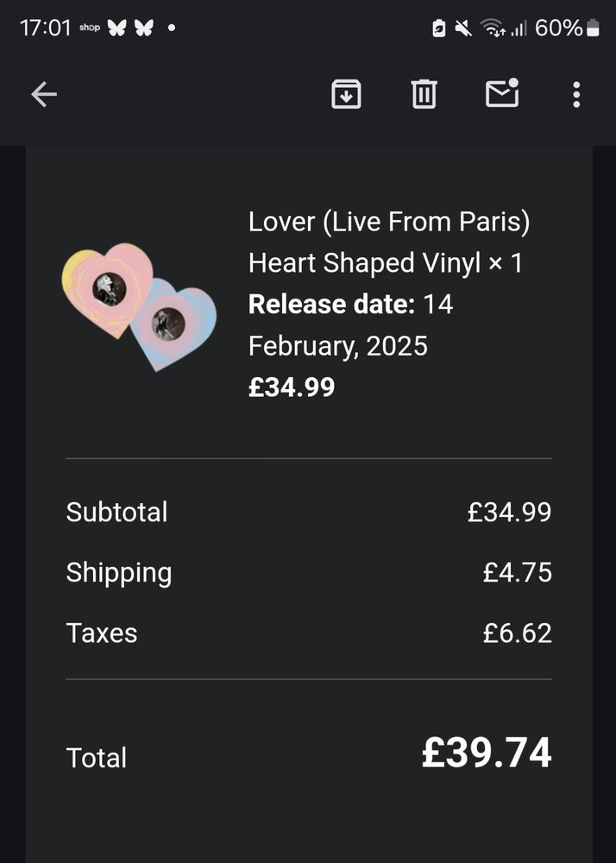Image resolution: width=616 pixels, height=863 pixels.
Task: Select the Total £39.74 amount
Action: click(489, 752)
